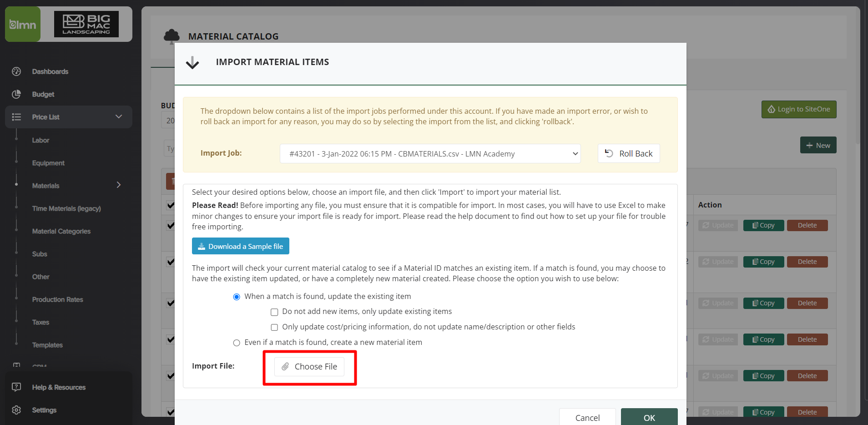Click the Settings gear icon
The height and width of the screenshot is (425, 868).
click(x=16, y=410)
